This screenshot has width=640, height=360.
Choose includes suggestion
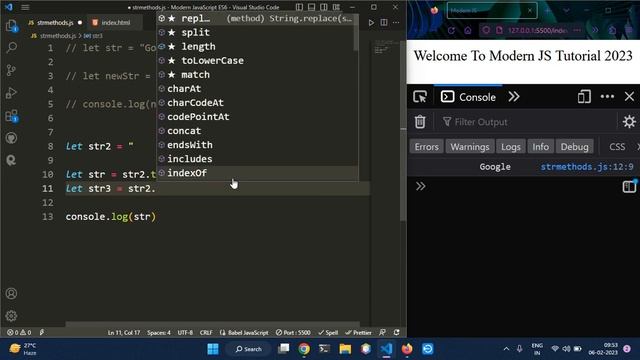pyautogui.click(x=258, y=159)
